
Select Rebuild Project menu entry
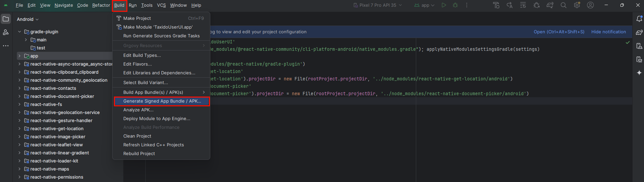click(x=139, y=153)
